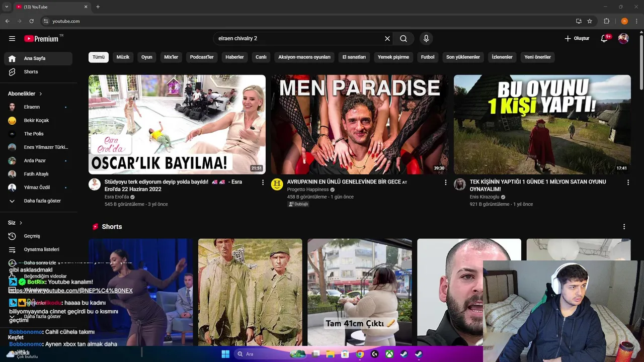644x362 pixels.
Task: Expand Daha fazla göster under subscriptions
Action: (38, 201)
